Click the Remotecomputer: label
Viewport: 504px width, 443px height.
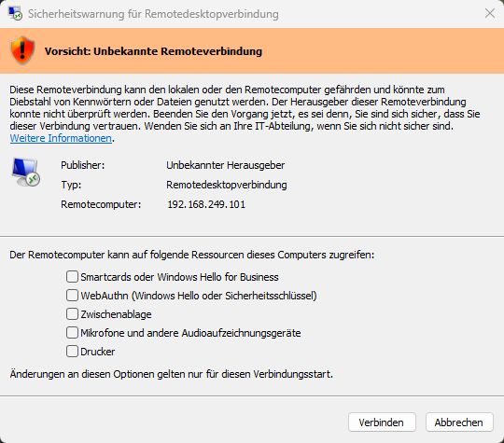tap(101, 204)
